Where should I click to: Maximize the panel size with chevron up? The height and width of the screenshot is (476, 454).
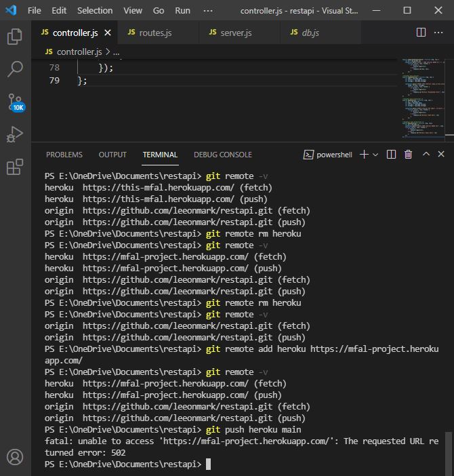click(426, 154)
